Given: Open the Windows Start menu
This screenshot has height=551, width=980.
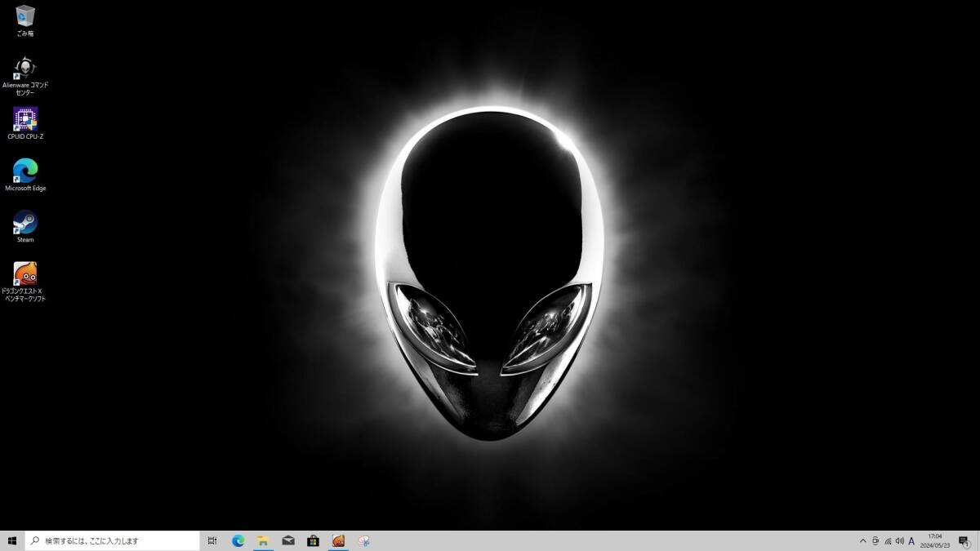Looking at the screenshot, I should 12,540.
